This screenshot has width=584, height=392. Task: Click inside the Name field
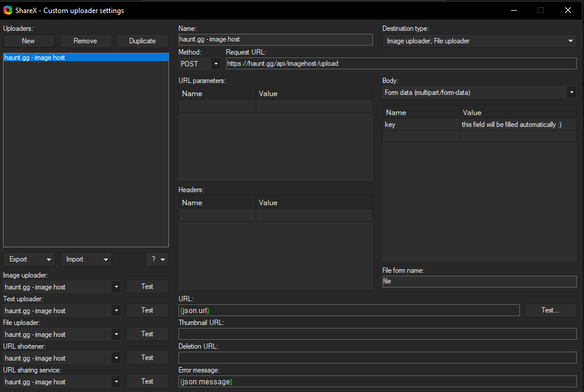coord(275,39)
